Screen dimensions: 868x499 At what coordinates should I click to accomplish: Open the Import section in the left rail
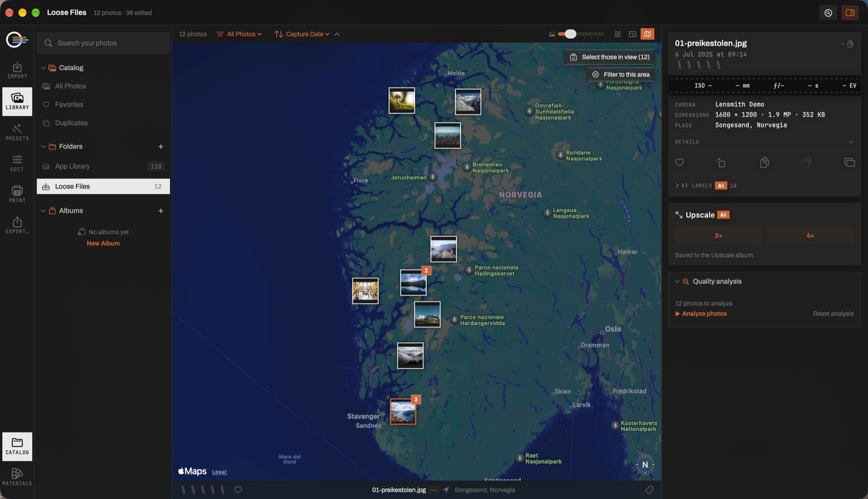17,70
